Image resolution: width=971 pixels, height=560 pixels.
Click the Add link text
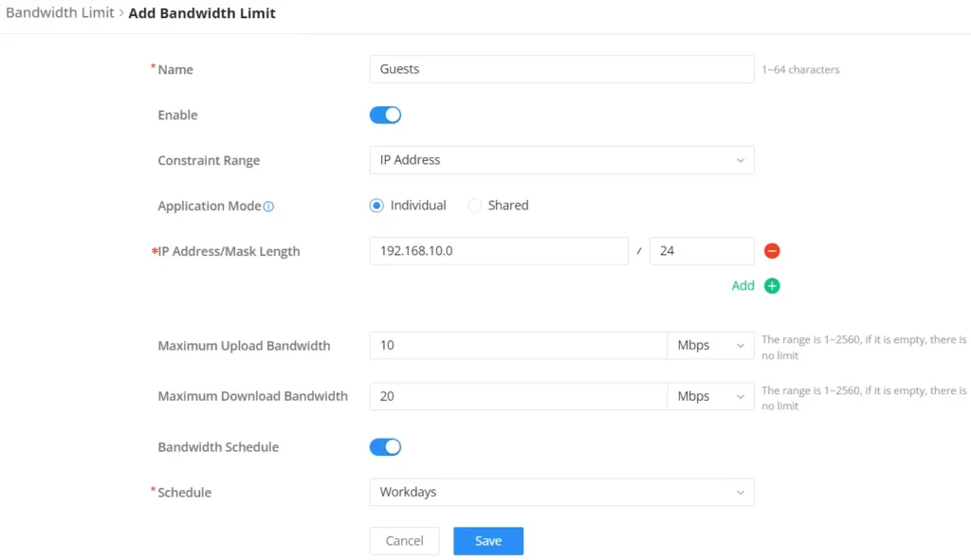coord(742,286)
